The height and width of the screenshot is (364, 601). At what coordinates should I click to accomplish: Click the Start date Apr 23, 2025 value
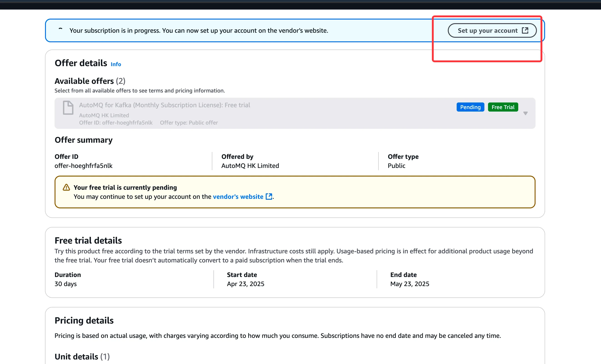tap(245, 284)
